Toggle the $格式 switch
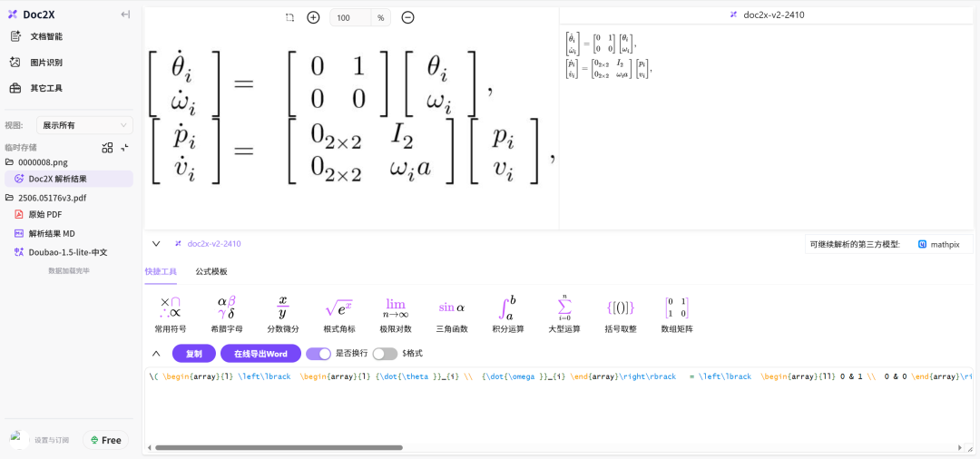The image size is (980, 459). coord(385,354)
